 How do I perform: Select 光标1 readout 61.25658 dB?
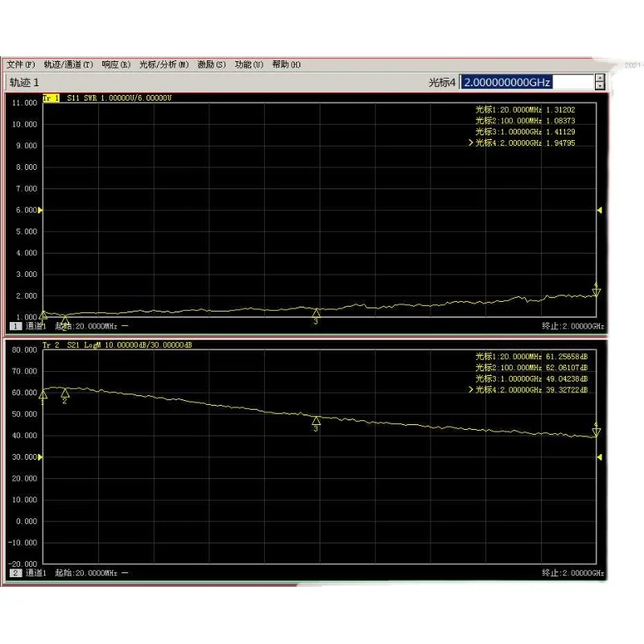coord(531,357)
